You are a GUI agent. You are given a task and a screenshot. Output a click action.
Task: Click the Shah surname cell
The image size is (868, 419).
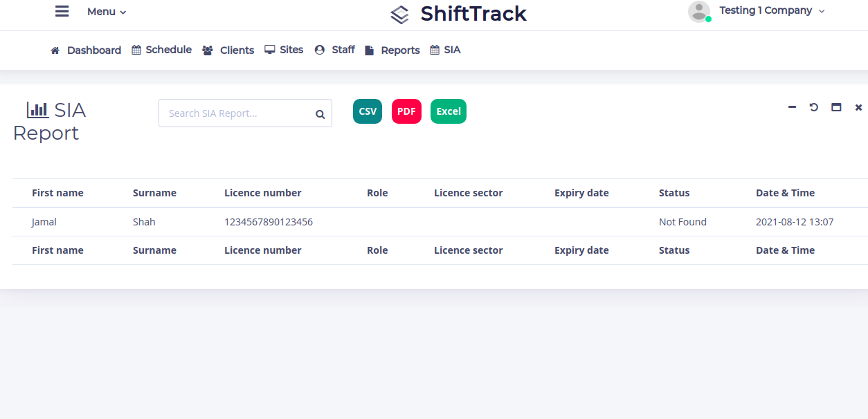click(x=144, y=222)
